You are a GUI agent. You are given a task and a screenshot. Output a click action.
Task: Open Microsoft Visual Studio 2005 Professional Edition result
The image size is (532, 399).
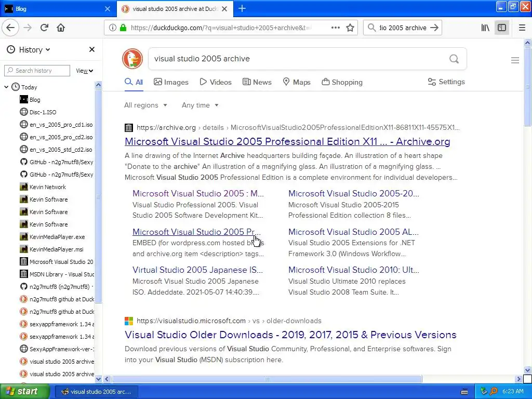point(287,141)
